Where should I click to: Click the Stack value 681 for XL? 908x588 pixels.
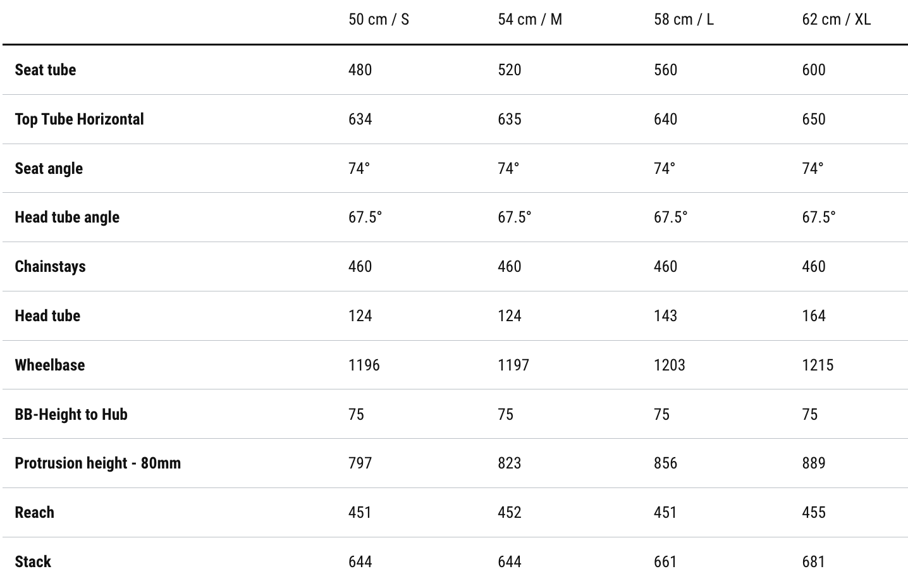(x=813, y=561)
